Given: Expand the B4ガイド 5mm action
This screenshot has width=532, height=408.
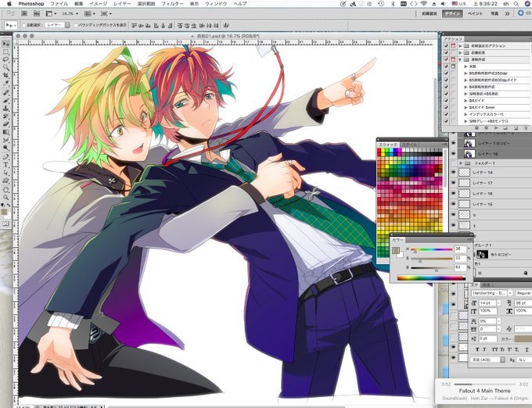Looking at the screenshot, I should click(x=465, y=107).
